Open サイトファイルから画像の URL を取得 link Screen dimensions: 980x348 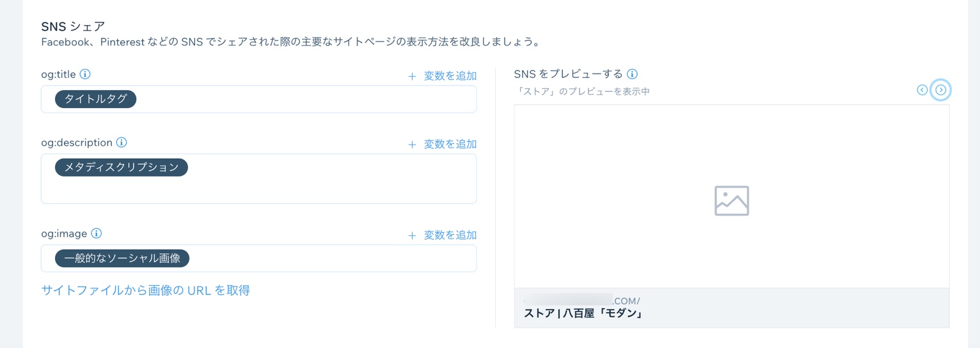pyautogui.click(x=145, y=290)
